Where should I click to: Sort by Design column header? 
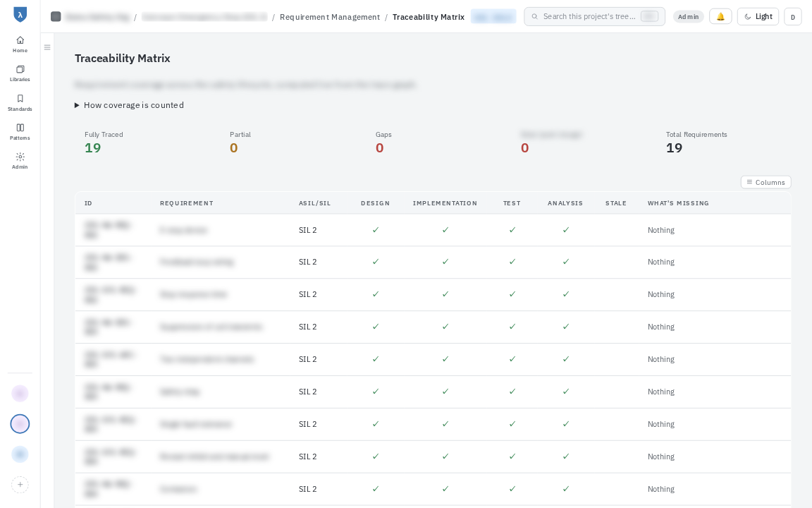coord(375,203)
